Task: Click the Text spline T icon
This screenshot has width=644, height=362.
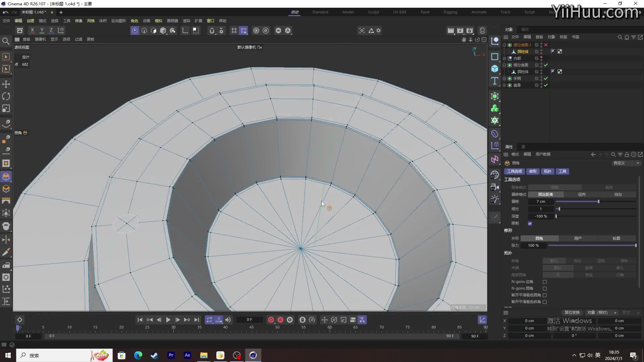Action: point(495,81)
